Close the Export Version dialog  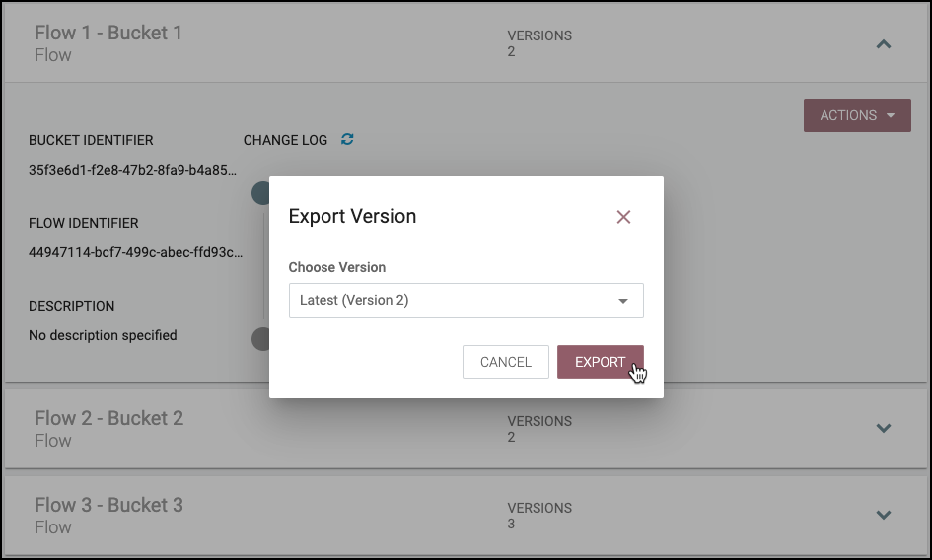coord(623,217)
